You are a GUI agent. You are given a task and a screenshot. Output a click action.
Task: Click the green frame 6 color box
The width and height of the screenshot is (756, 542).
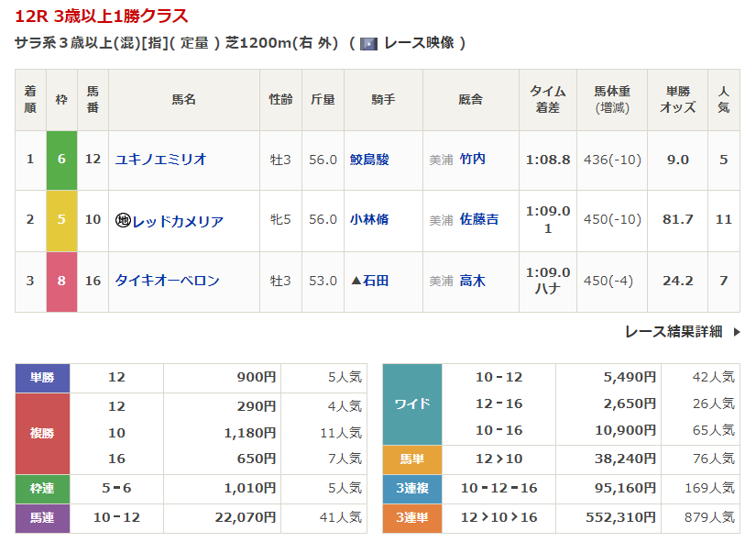(61, 159)
